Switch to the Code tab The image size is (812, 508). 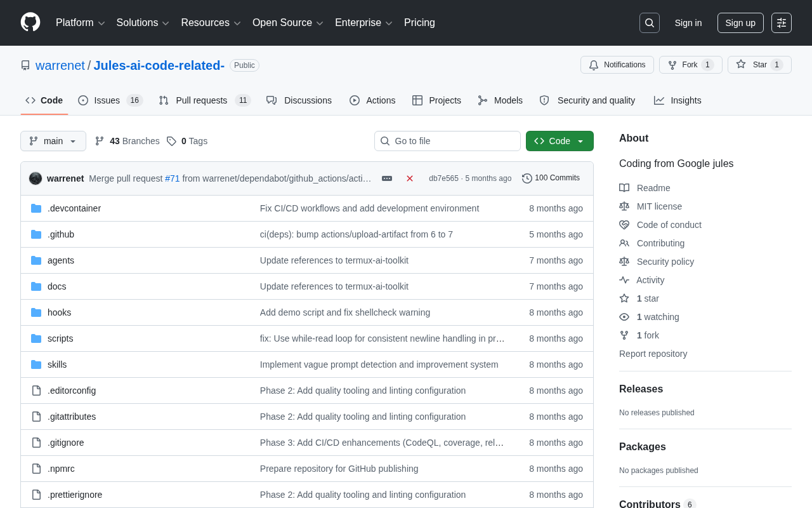(44, 100)
